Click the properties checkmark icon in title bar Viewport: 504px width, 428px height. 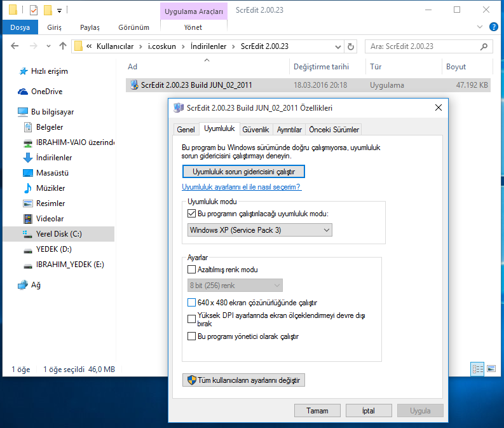(34, 10)
